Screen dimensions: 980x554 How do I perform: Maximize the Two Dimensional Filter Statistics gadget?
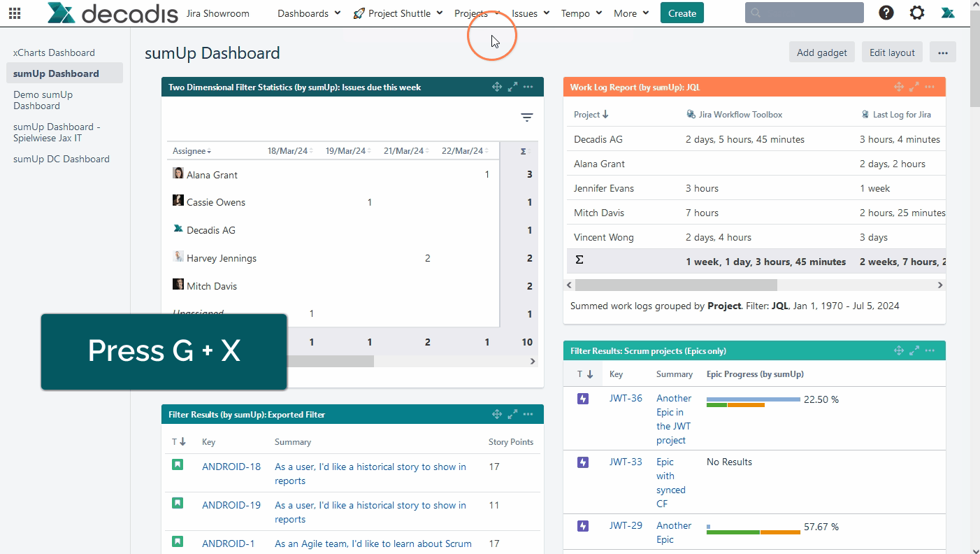[512, 87]
